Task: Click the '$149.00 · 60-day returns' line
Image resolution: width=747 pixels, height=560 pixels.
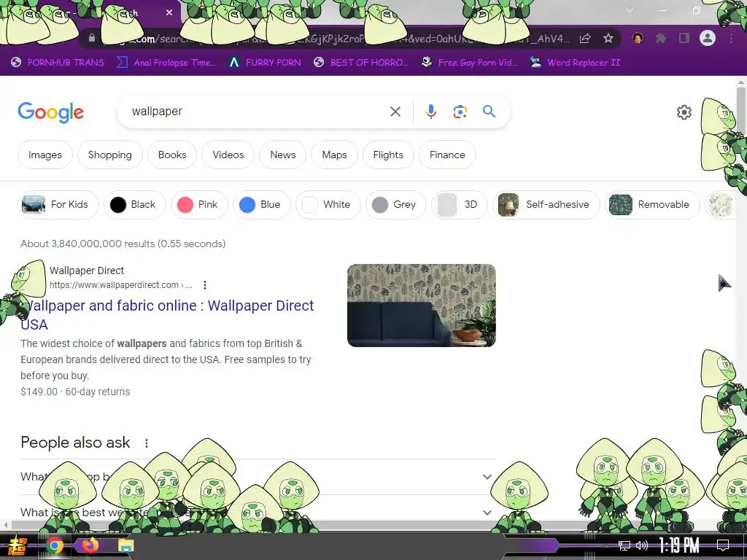Action: (x=75, y=392)
